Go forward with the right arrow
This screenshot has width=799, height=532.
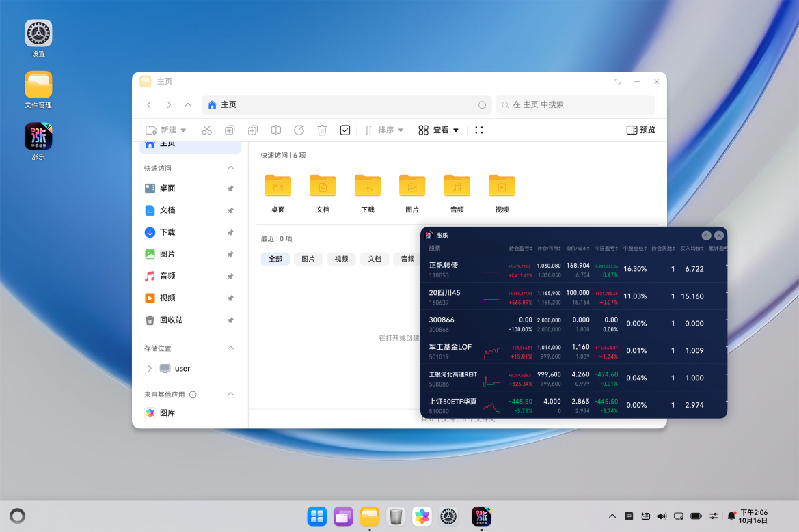(x=169, y=105)
